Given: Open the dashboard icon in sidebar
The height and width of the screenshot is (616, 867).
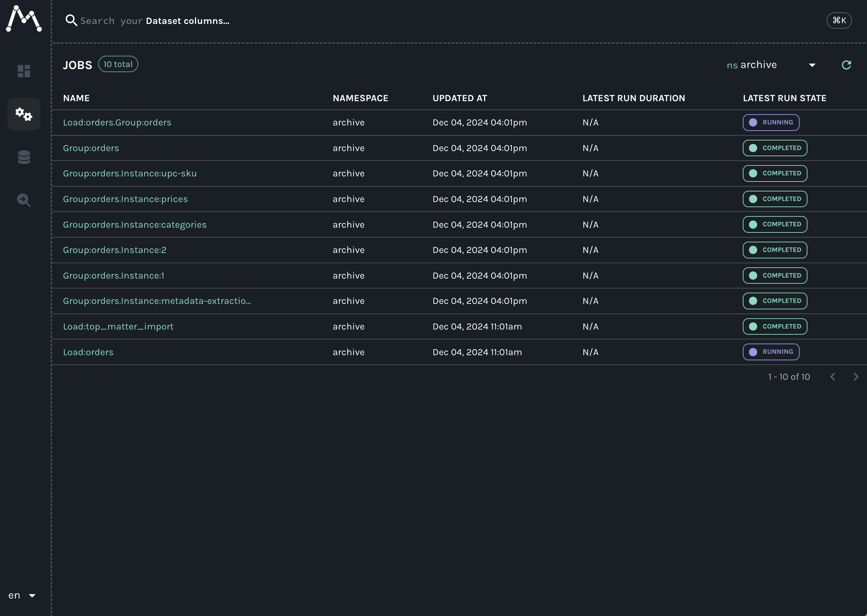Looking at the screenshot, I should [x=24, y=71].
